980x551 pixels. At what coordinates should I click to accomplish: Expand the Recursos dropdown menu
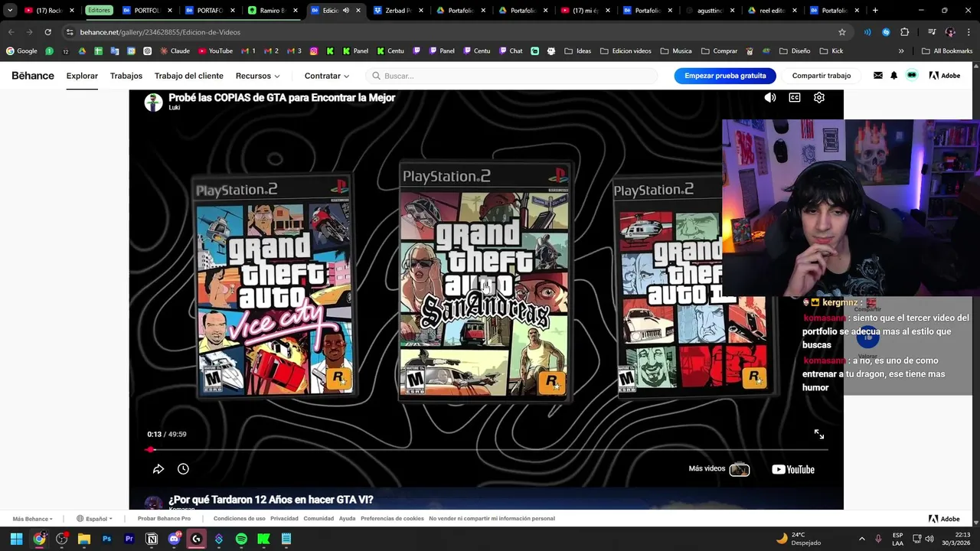tap(258, 76)
